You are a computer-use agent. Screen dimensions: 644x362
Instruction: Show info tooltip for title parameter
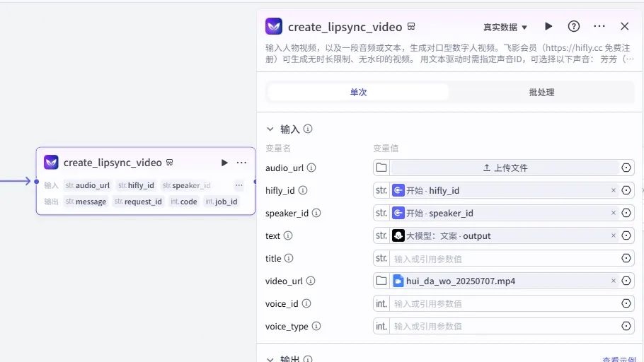289,258
